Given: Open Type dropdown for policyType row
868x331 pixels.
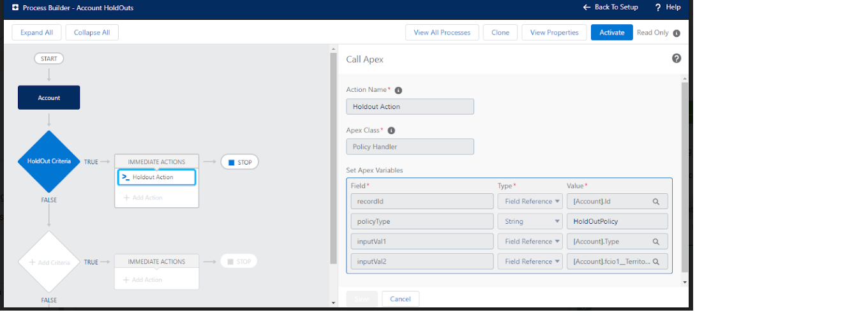Looking at the screenshot, I should [x=530, y=221].
